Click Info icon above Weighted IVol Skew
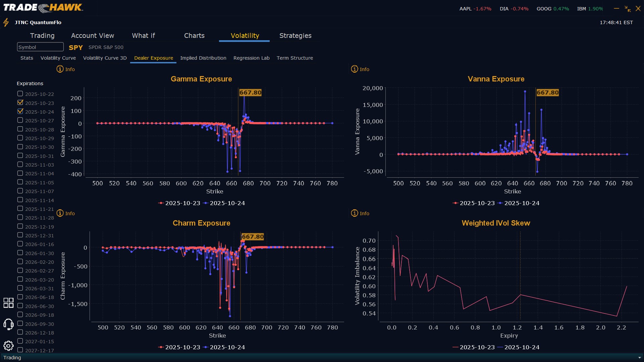Viewport: 644px width, 362px height. [355, 213]
